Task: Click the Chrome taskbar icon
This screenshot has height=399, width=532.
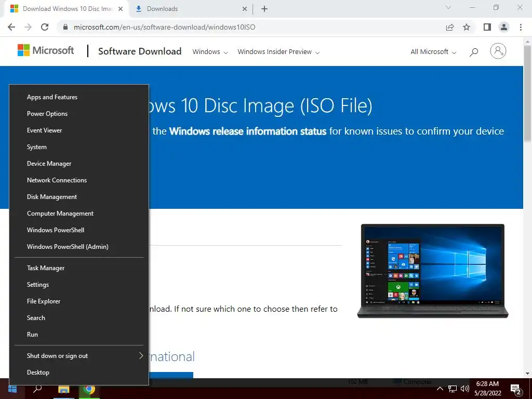Action: [89, 389]
